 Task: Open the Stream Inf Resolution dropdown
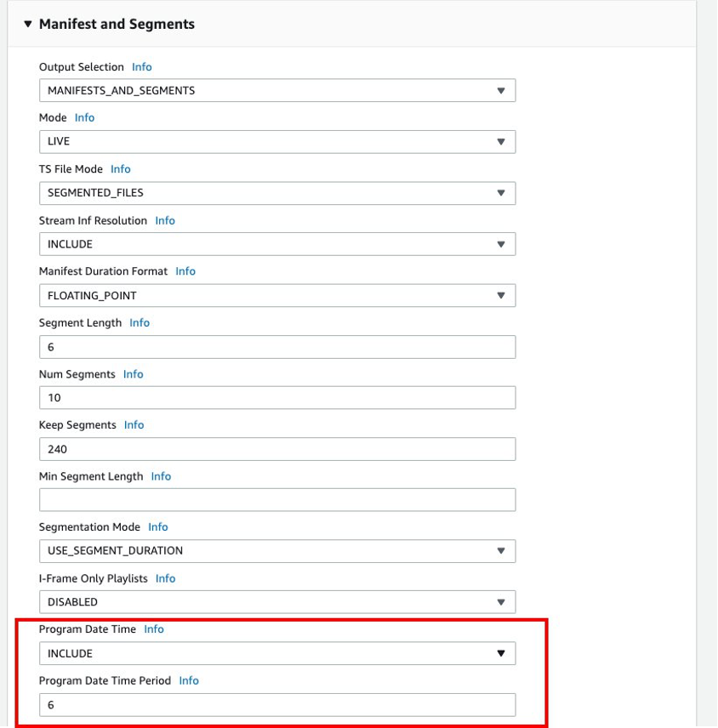pyautogui.click(x=276, y=244)
